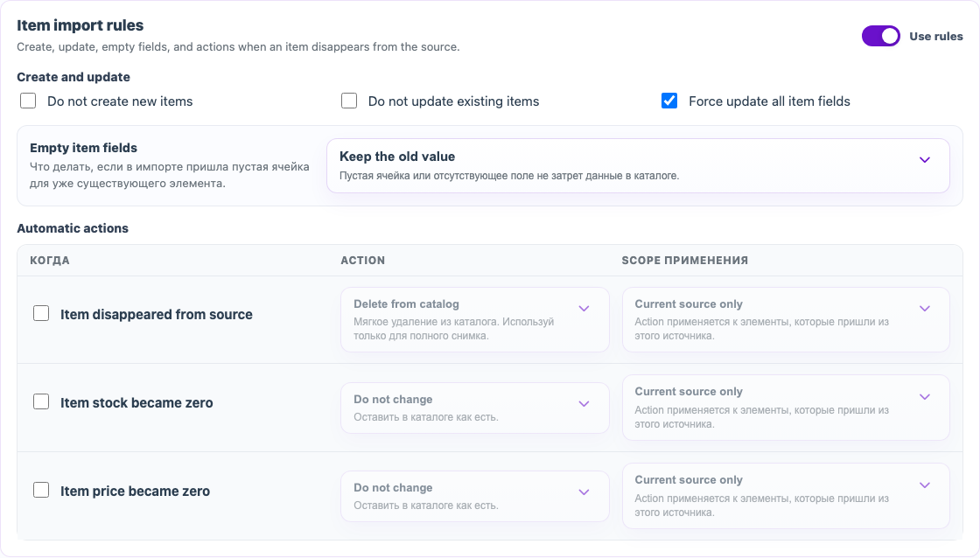Image resolution: width=980 pixels, height=558 pixels.
Task: Click the КОГДА column header
Action: [x=49, y=261]
